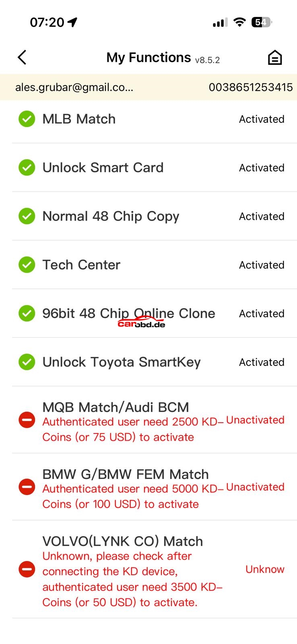Screen dimensions: 297x644
Task: Tap the account email address text
Action: [74, 87]
